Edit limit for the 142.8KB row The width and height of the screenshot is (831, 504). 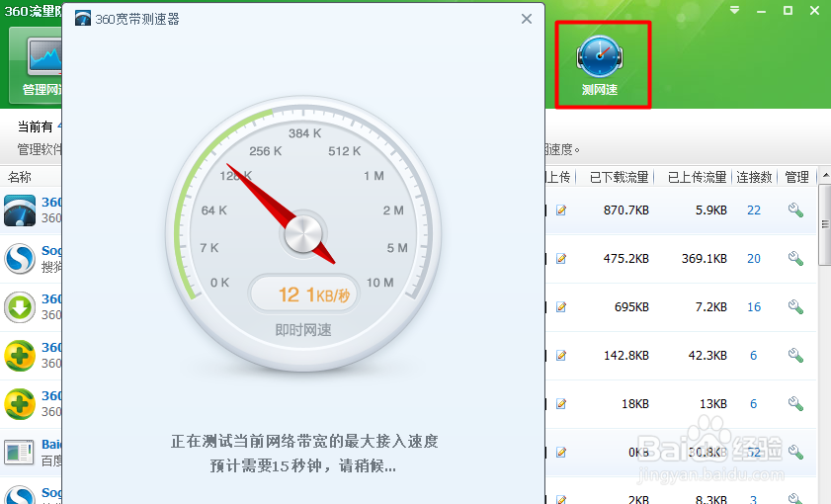tap(561, 355)
